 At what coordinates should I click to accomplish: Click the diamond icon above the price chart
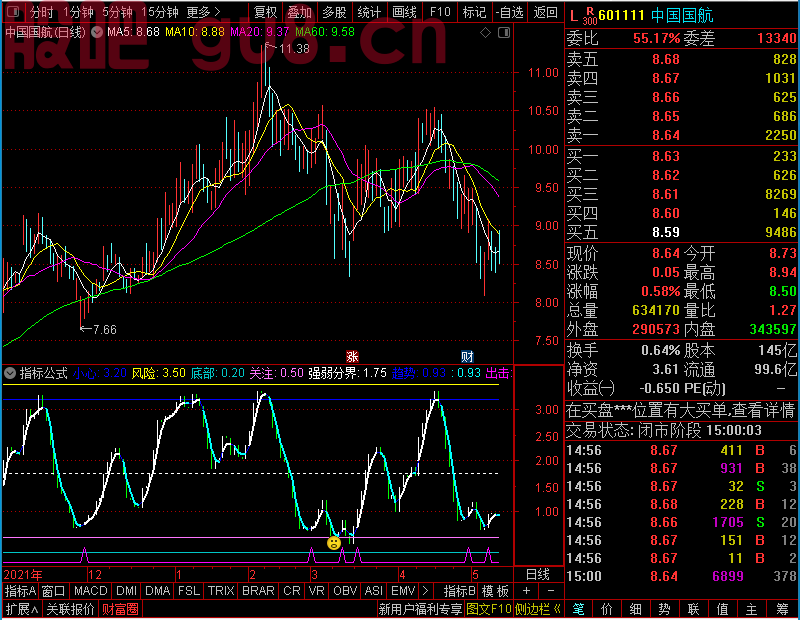coord(485,33)
